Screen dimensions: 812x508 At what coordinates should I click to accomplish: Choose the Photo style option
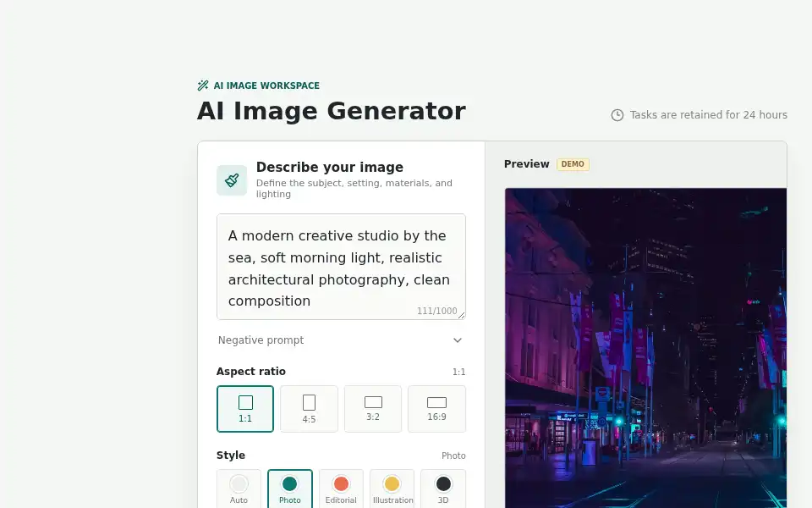point(290,489)
